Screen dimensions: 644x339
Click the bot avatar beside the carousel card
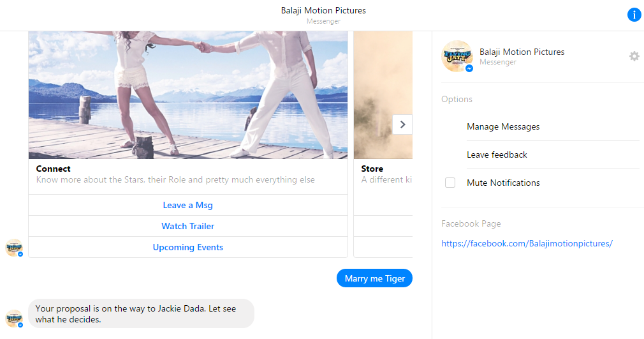pos(14,248)
